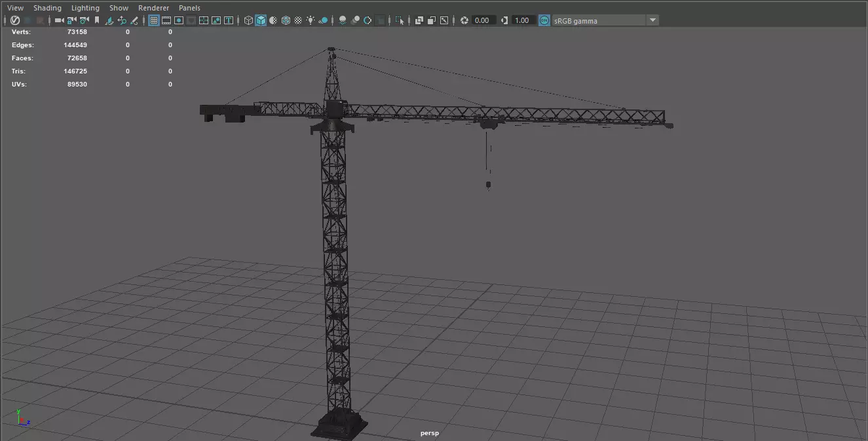Click the Faces count 72658
Viewport: 868px width, 441px height.
(x=77, y=58)
